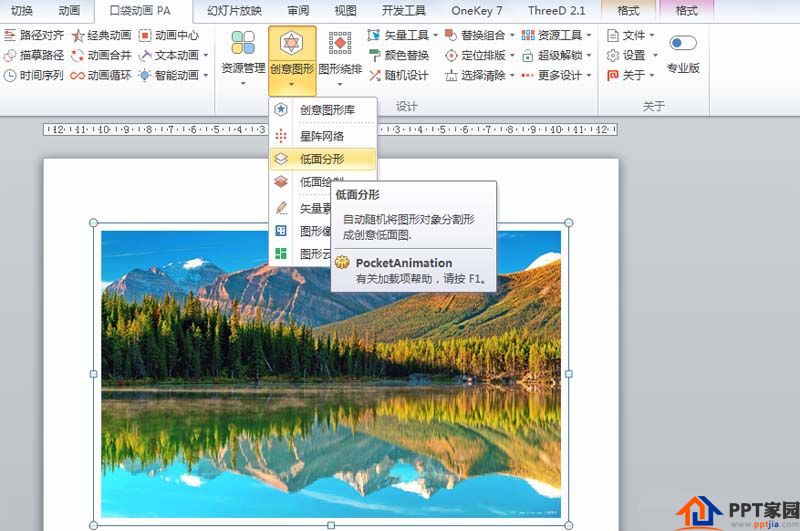This screenshot has width=800, height=531.
Task: Click the 创意图形 hexagram button
Action: (x=292, y=60)
